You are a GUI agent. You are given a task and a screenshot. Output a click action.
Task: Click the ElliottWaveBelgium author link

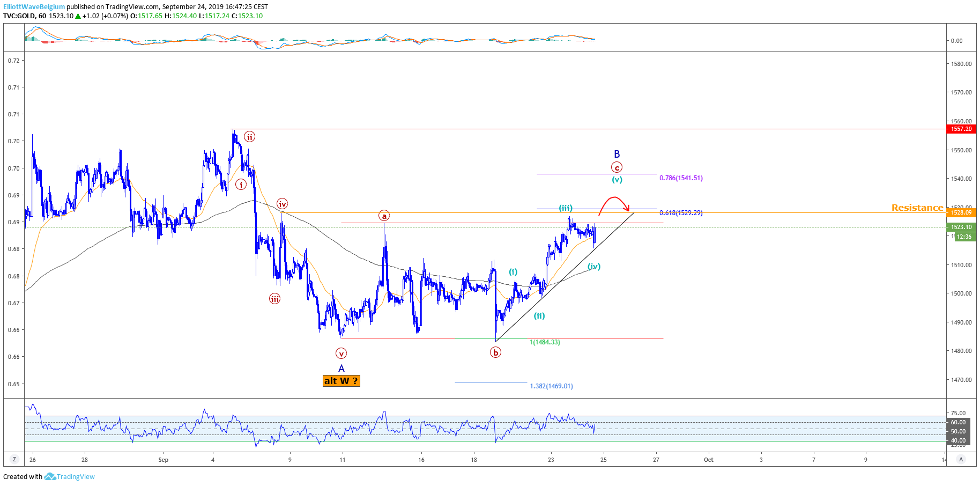coord(34,7)
